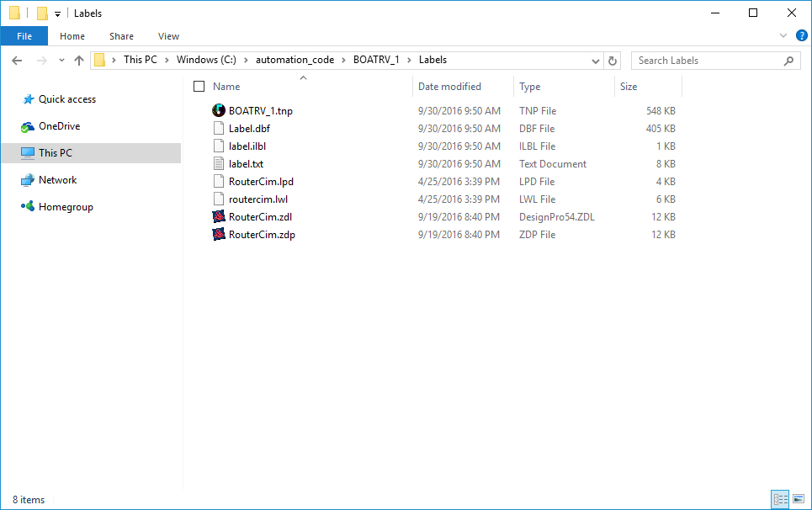
Task: Expand the ribbon with the chevron
Action: [783, 36]
